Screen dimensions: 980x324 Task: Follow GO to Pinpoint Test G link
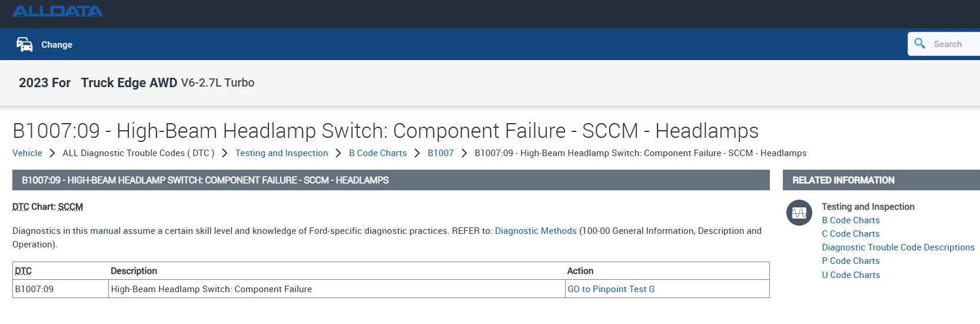[x=611, y=289]
